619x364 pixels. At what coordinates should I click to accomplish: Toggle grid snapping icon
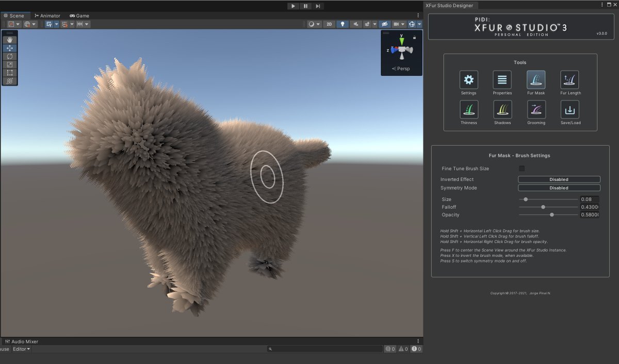click(64, 24)
